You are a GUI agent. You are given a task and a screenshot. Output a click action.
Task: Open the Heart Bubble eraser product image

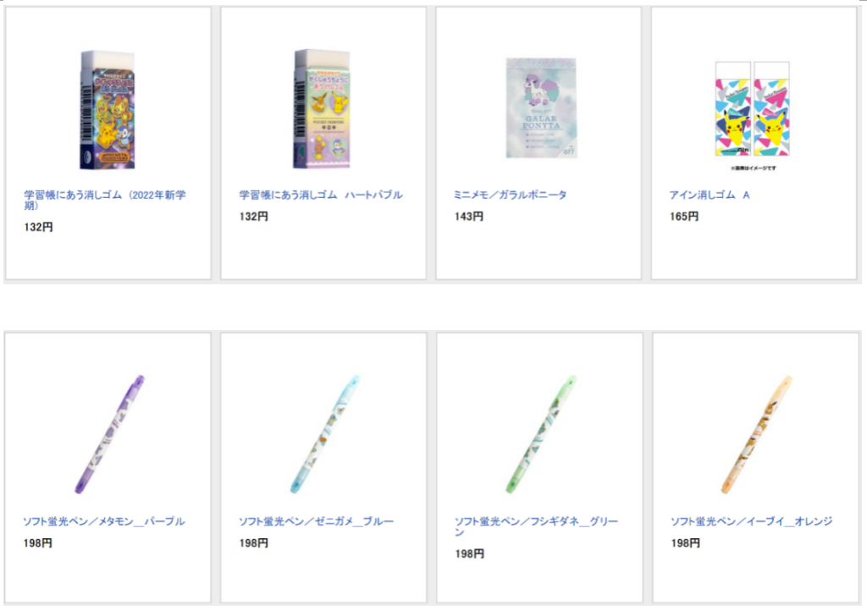pyautogui.click(x=323, y=109)
